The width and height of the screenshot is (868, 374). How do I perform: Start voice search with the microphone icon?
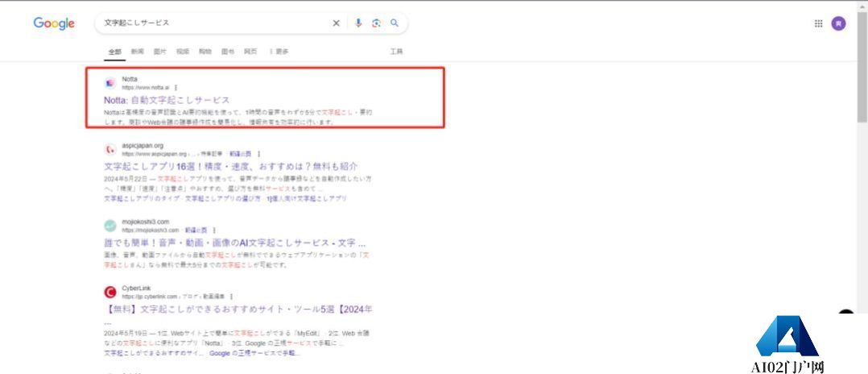point(358,23)
